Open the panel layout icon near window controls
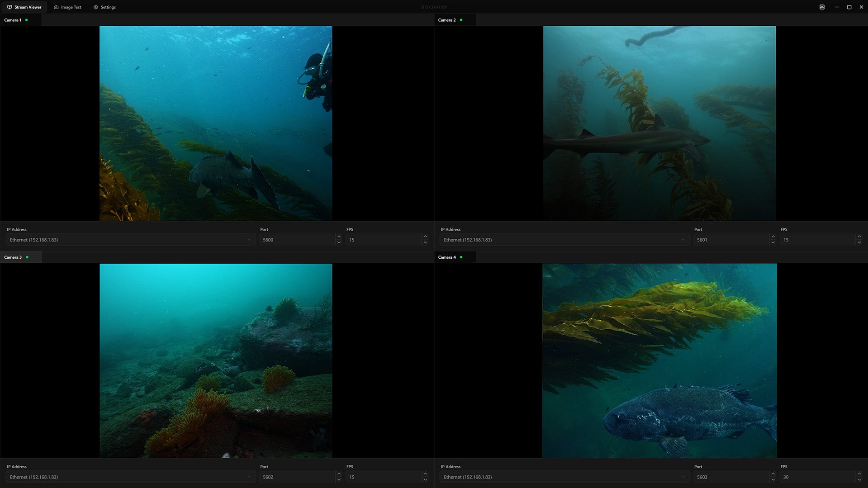 click(822, 7)
